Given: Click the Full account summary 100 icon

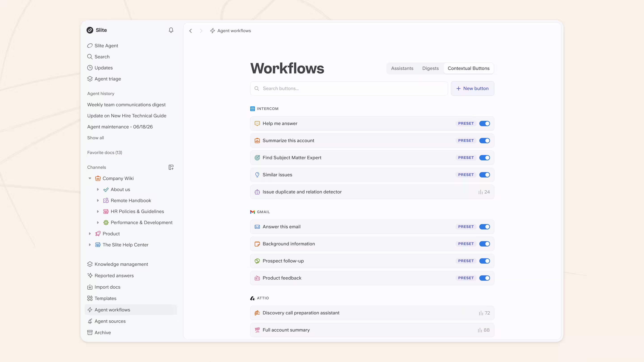Looking at the screenshot, I should tap(257, 330).
